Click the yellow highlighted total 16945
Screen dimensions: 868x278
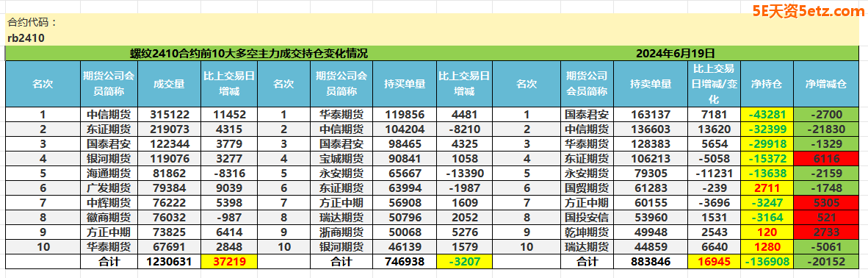point(714,261)
